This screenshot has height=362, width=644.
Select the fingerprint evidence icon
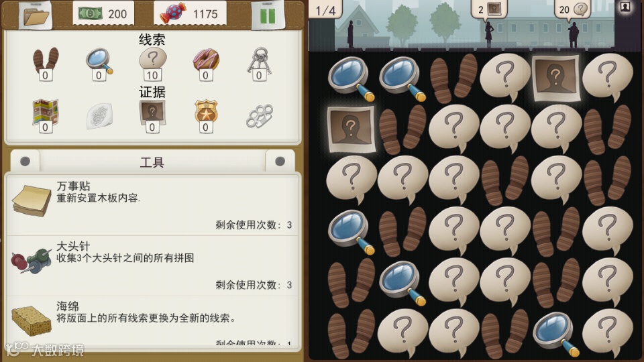[99, 116]
